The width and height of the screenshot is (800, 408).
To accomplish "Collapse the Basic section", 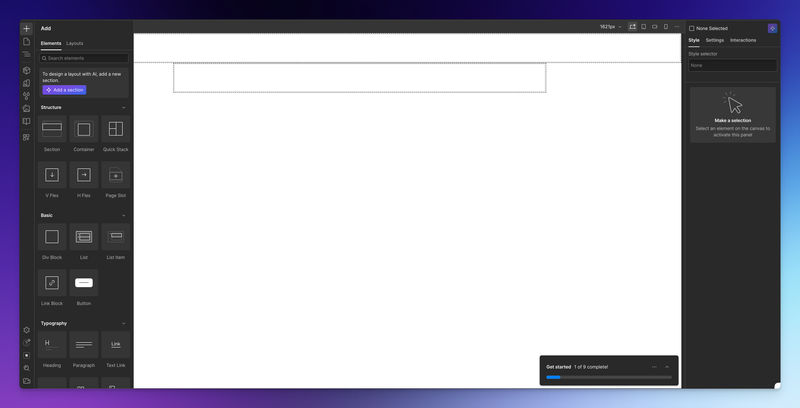I will pyautogui.click(x=123, y=215).
